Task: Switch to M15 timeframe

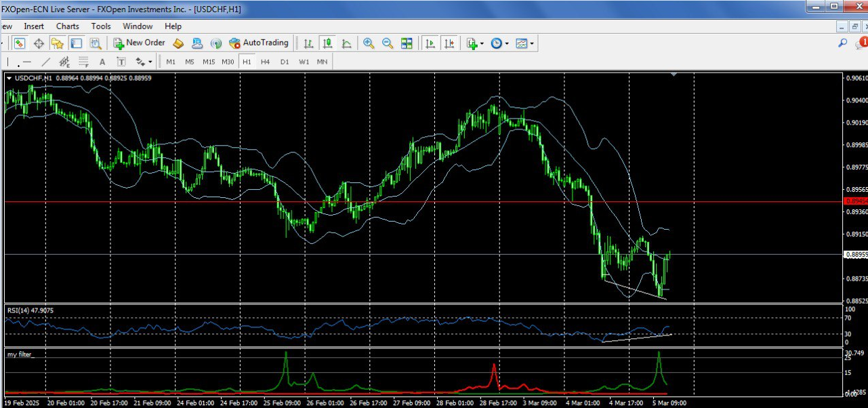Action: tap(209, 62)
